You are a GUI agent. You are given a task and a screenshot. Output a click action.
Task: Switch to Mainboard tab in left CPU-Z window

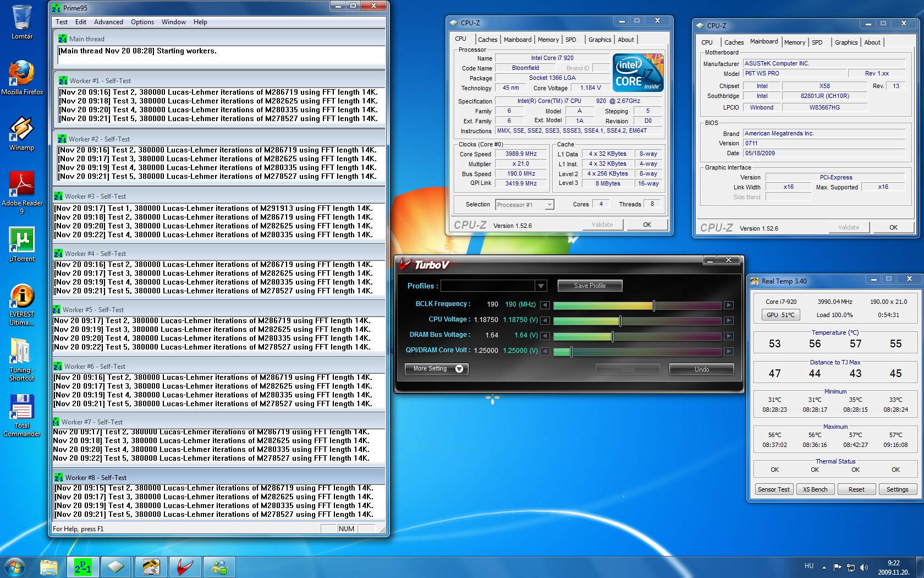pos(518,40)
